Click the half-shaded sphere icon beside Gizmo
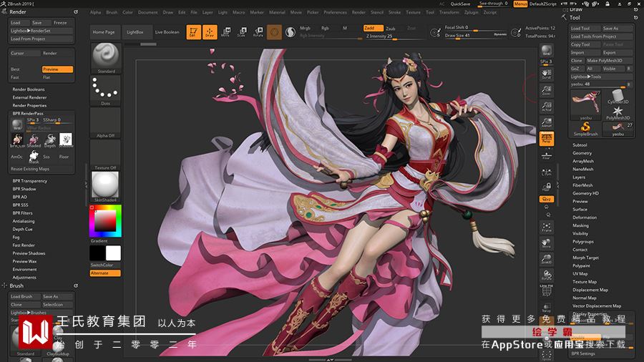 point(291,32)
